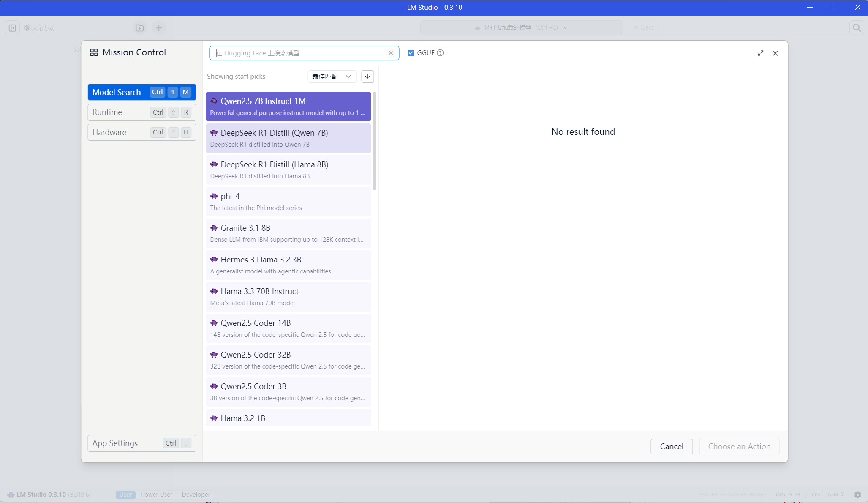
Task: Click the Choose an Action button
Action: coord(739,447)
